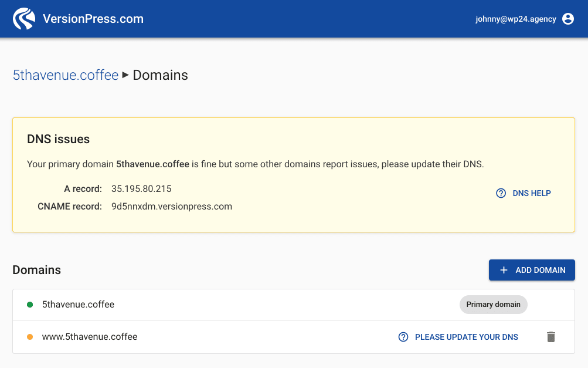Delete the www.5thavenue.coffee domain via trash icon
Image resolution: width=588 pixels, height=368 pixels.
(x=550, y=337)
